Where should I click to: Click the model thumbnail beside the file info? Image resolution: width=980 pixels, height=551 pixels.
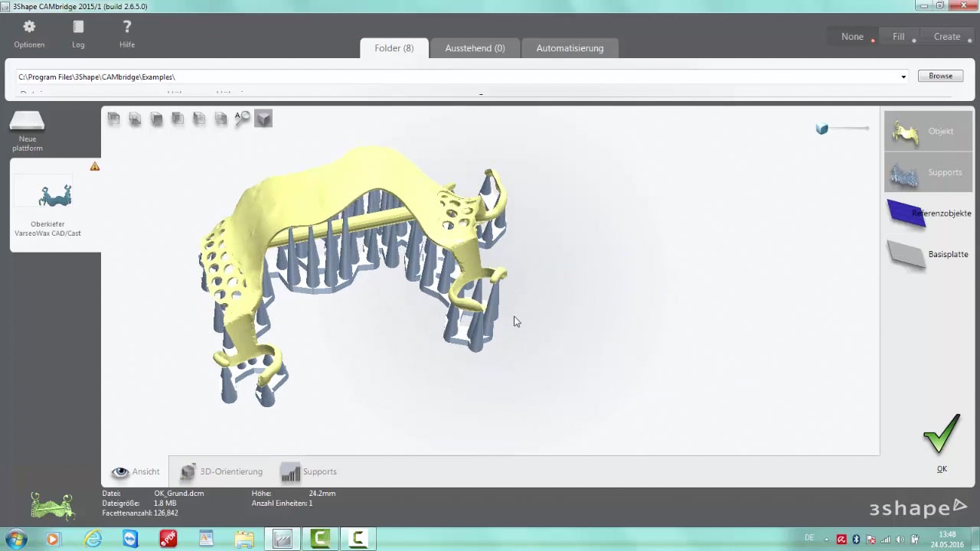click(52, 506)
